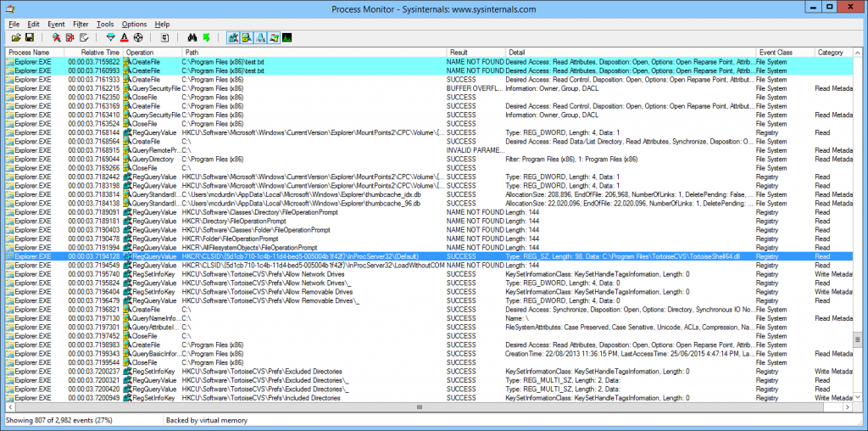This screenshot has height=431, width=868.
Task: Toggle Show Process and Thread Activity
Action: click(x=274, y=37)
